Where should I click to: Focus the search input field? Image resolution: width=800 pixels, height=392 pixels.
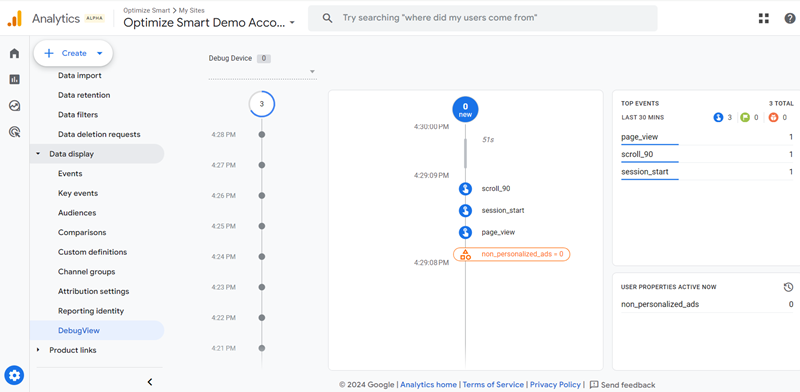pos(483,18)
